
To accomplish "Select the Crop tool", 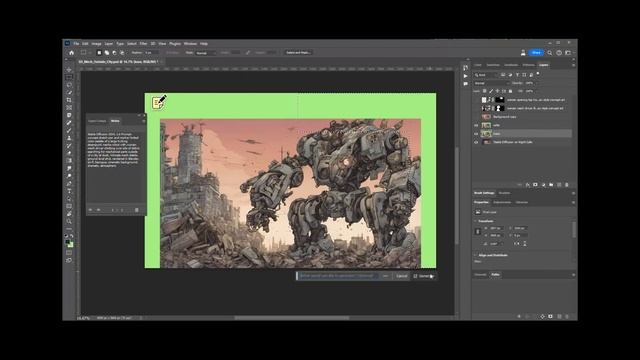I will [69, 100].
